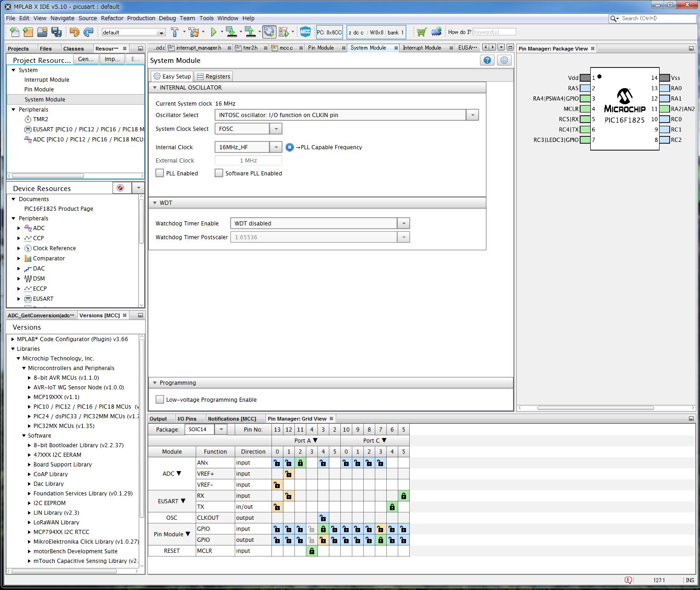Click the Hold in Reset icon

tap(269, 32)
